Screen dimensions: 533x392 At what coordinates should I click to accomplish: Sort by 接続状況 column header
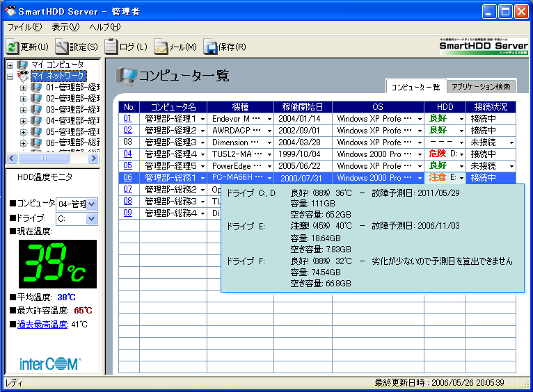pyautogui.click(x=491, y=107)
